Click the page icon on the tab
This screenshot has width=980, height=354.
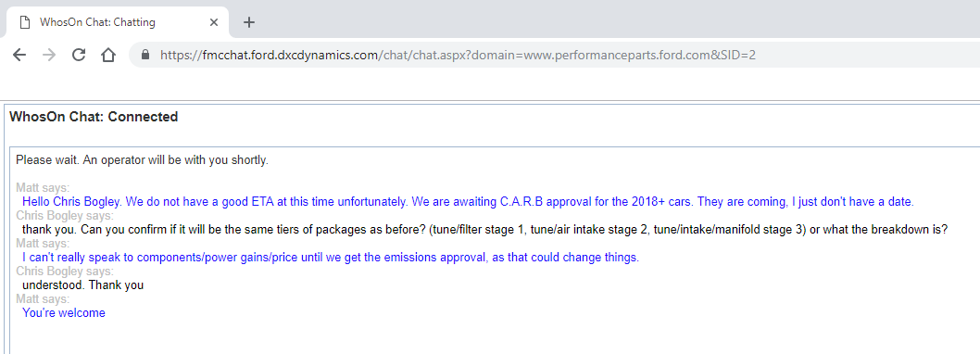25,22
